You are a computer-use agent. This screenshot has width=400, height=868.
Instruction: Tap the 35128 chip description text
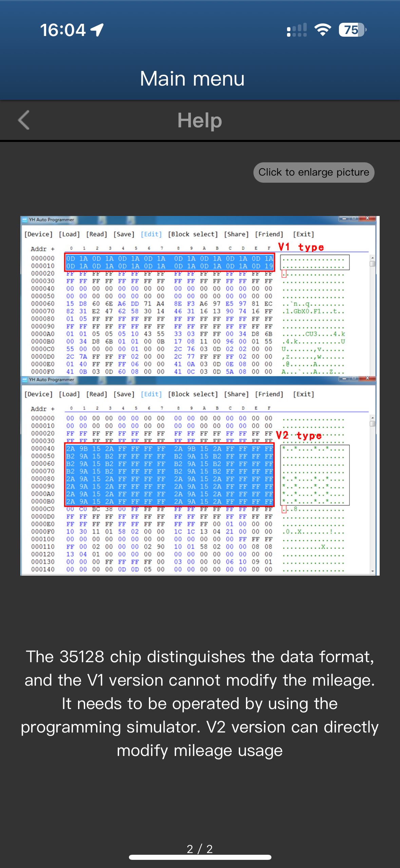200,703
